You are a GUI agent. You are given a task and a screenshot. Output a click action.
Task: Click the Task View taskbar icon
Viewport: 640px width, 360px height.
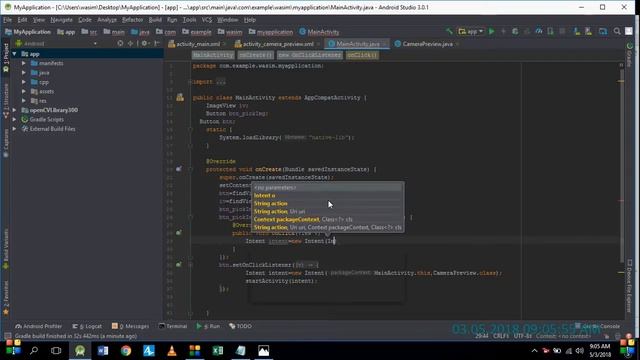(x=56, y=351)
